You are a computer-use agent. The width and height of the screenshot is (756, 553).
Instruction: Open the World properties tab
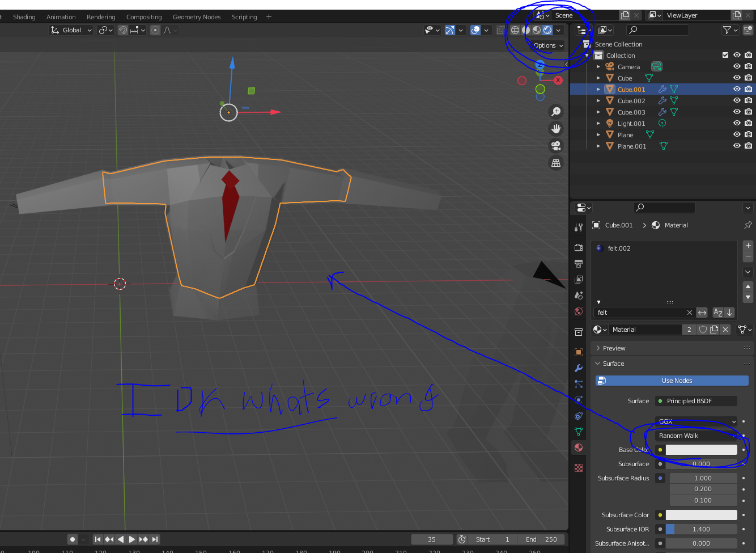(x=578, y=311)
